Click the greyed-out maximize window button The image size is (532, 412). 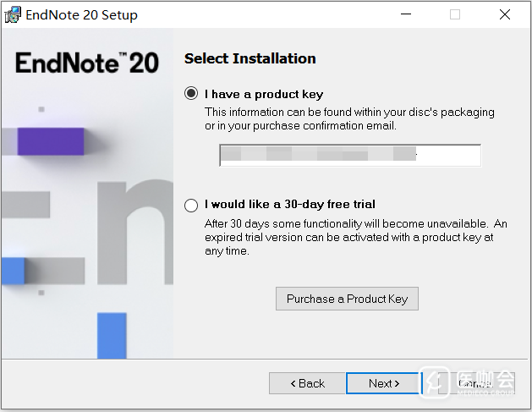455,14
